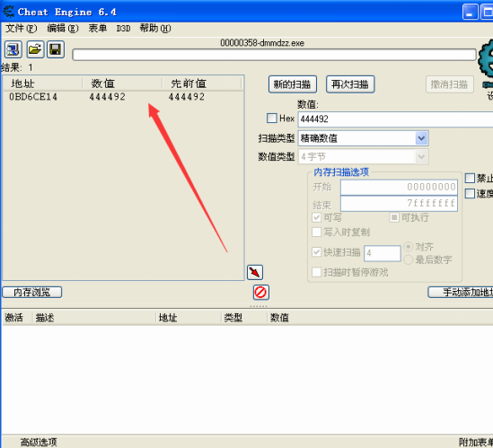This screenshot has width=493, height=448.
Task: Open the 帮助 menu
Action: tap(155, 29)
